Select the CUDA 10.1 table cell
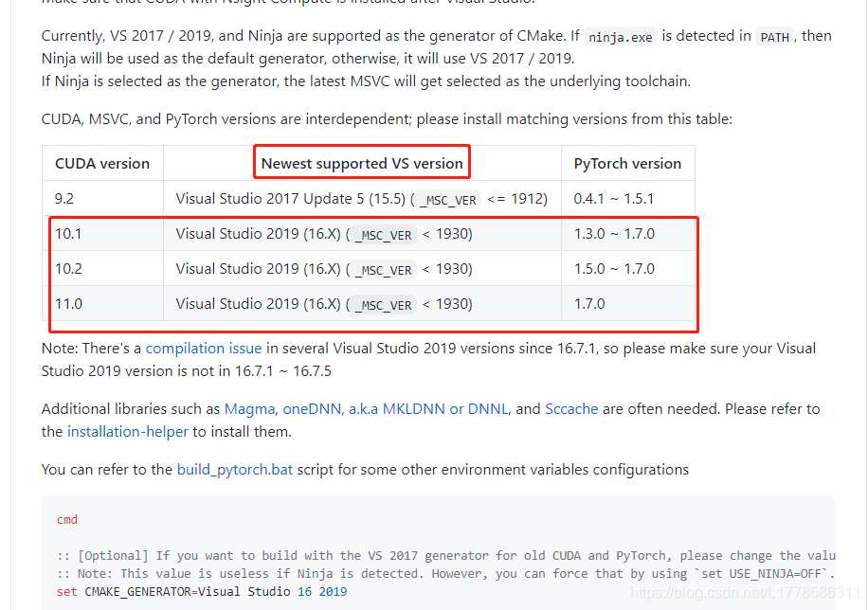This screenshot has width=868, height=610. tap(102, 234)
